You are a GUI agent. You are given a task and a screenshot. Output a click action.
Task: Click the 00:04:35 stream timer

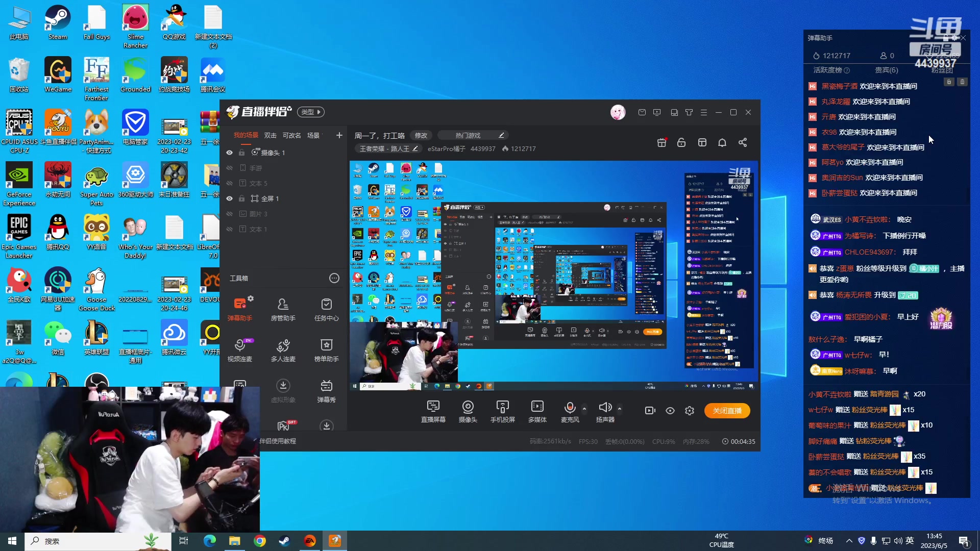(x=739, y=441)
